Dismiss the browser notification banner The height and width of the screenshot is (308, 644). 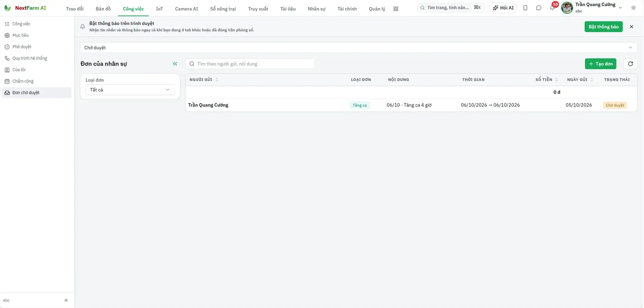(x=632, y=27)
